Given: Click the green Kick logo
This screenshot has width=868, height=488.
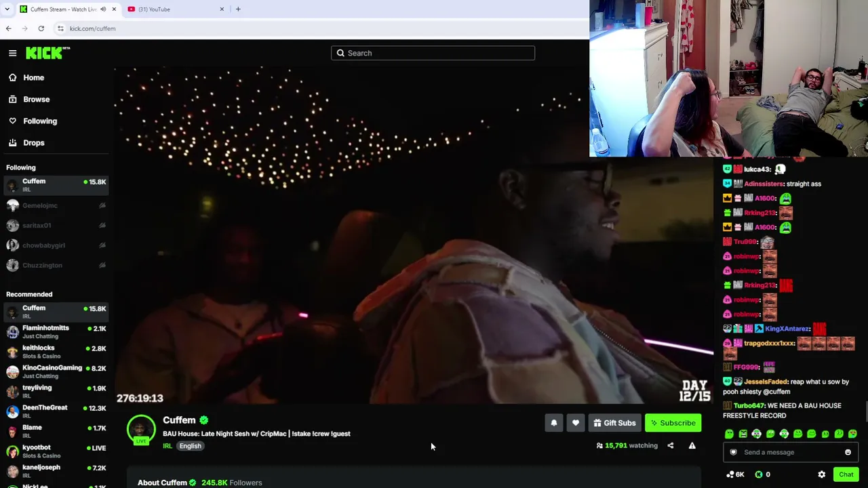Looking at the screenshot, I should [47, 53].
